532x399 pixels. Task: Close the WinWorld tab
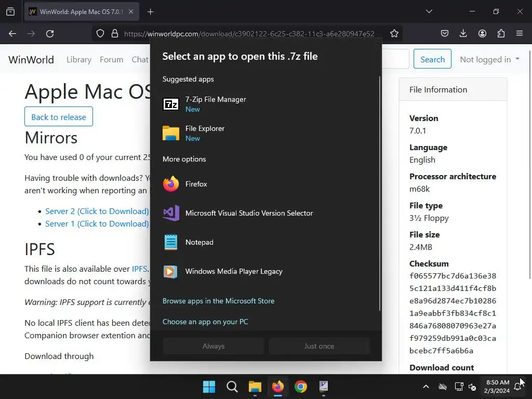point(131,11)
